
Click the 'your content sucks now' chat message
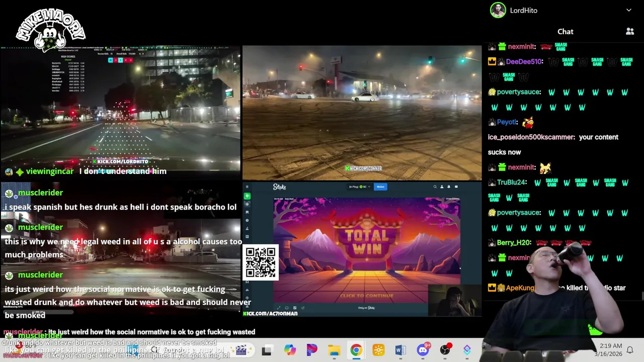(553, 144)
